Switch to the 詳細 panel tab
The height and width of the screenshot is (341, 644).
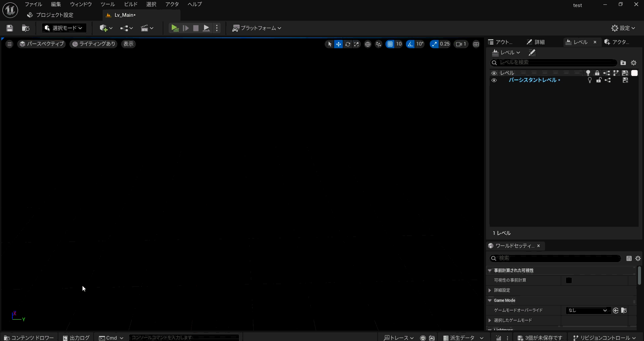pos(536,42)
